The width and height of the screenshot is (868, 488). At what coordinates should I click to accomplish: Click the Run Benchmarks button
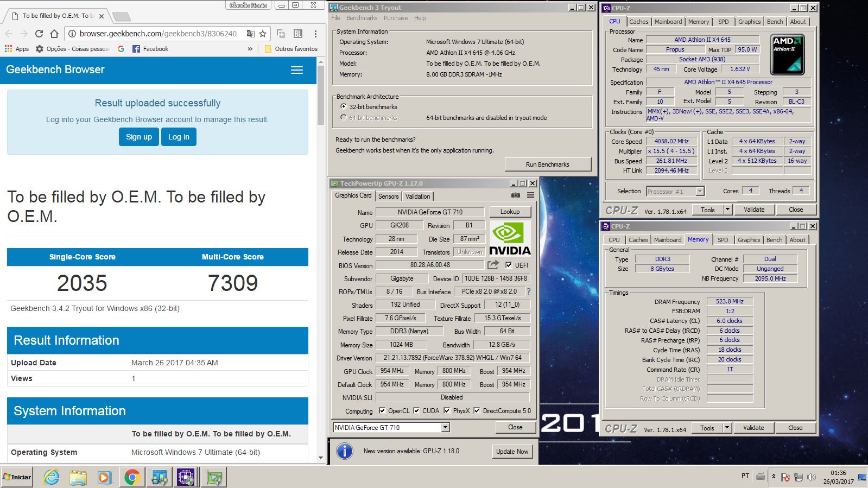coord(548,164)
